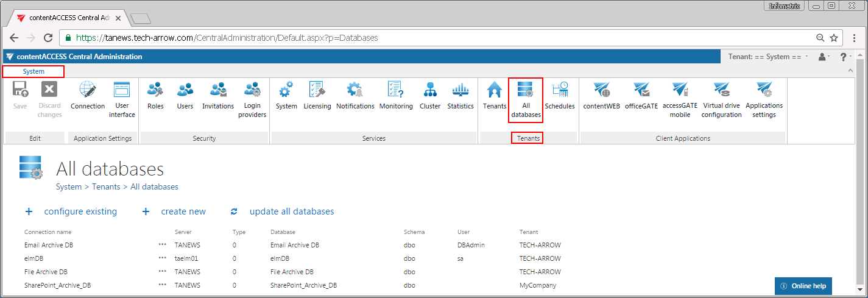Click the 'create new' database link
The width and height of the screenshot is (868, 298).
pyautogui.click(x=183, y=211)
